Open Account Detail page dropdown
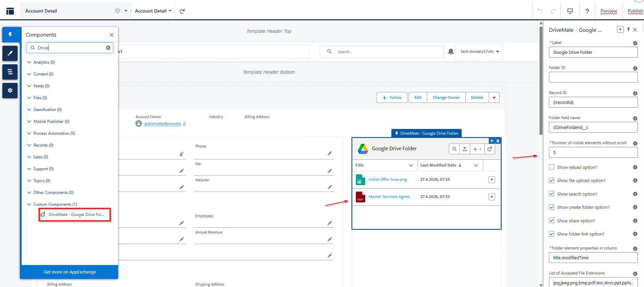 tap(153, 11)
